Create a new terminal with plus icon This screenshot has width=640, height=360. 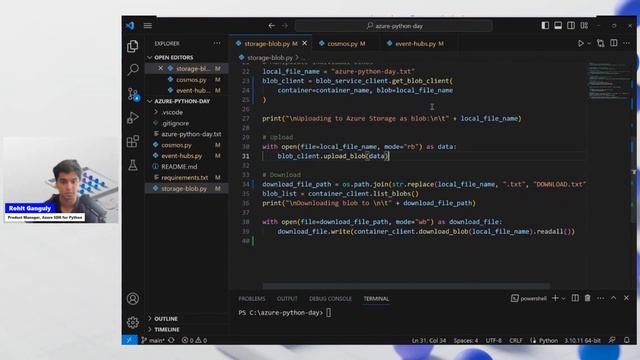pyautogui.click(x=555, y=298)
